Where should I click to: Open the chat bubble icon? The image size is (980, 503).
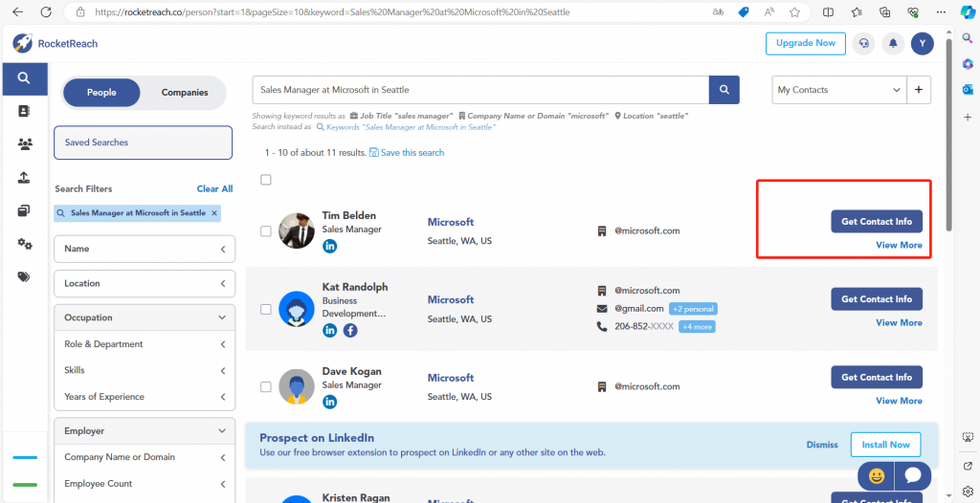click(x=913, y=476)
